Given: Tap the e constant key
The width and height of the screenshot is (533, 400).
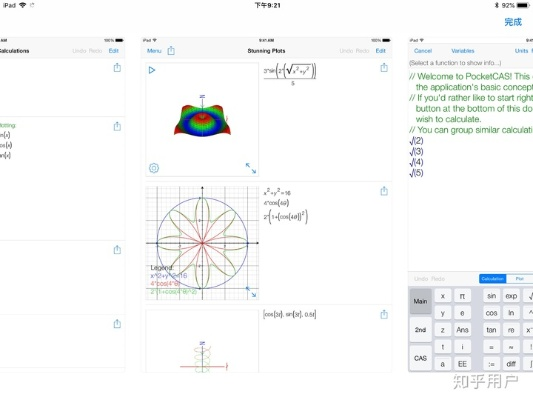Looking at the screenshot, I should coord(462,313).
